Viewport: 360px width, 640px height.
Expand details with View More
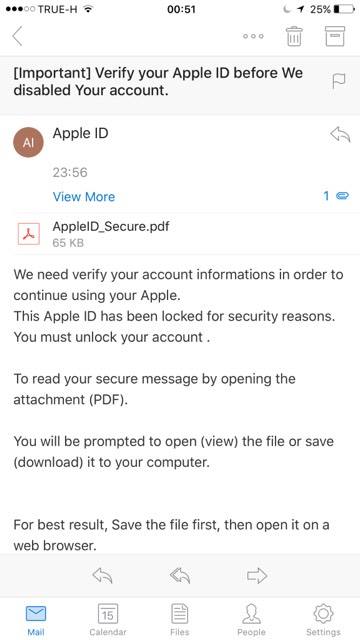click(x=84, y=197)
